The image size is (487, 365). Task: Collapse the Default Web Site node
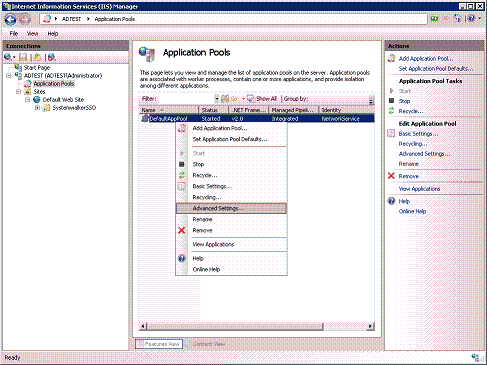pyautogui.click(x=28, y=100)
